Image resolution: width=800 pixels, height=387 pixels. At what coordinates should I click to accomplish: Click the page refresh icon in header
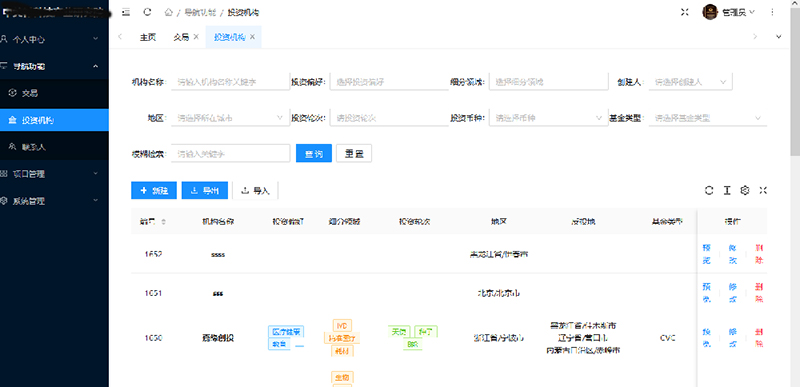tap(147, 12)
